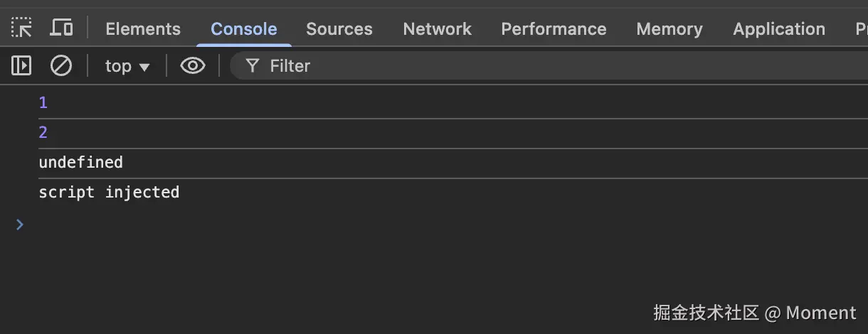The height and width of the screenshot is (334, 868).
Task: Click the logged value 2
Action: (x=43, y=133)
